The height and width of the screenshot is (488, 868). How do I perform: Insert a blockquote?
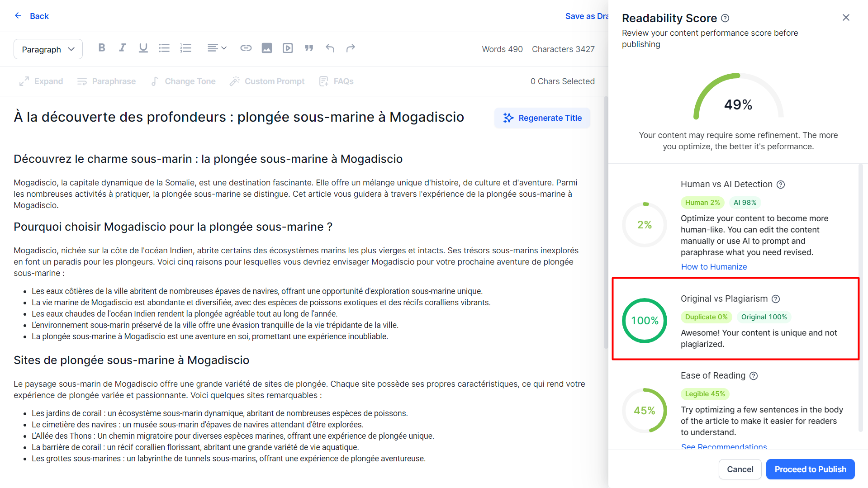pyautogui.click(x=309, y=48)
